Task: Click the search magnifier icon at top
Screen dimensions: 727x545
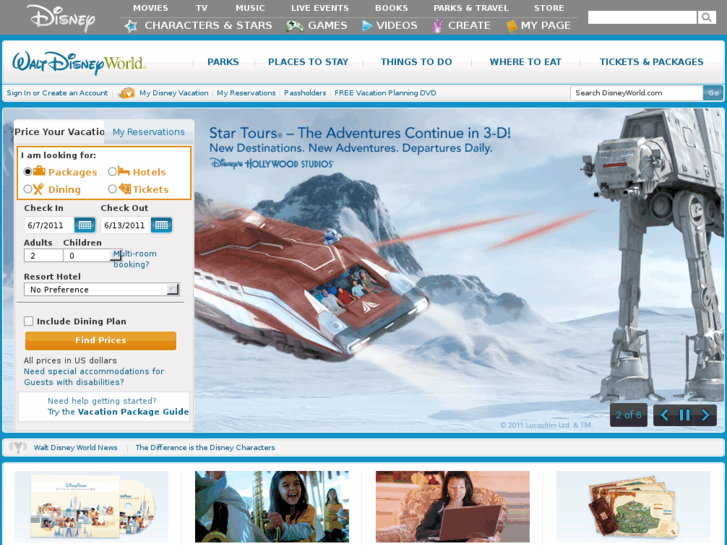Action: click(x=706, y=18)
